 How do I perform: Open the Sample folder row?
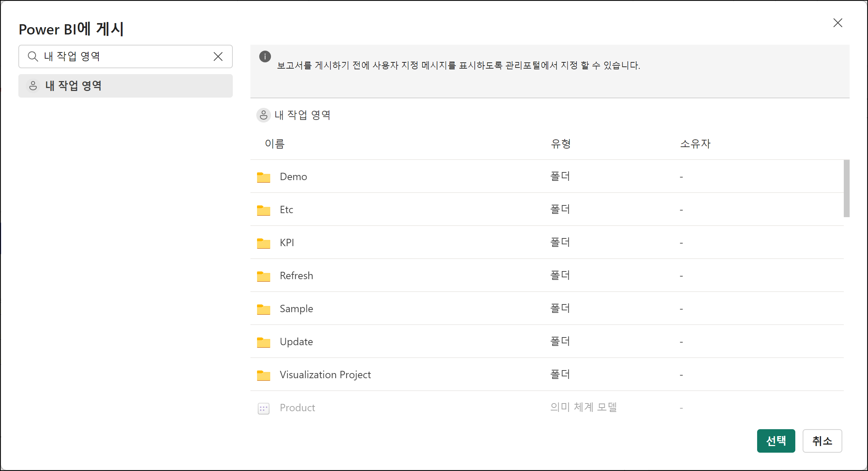point(296,309)
